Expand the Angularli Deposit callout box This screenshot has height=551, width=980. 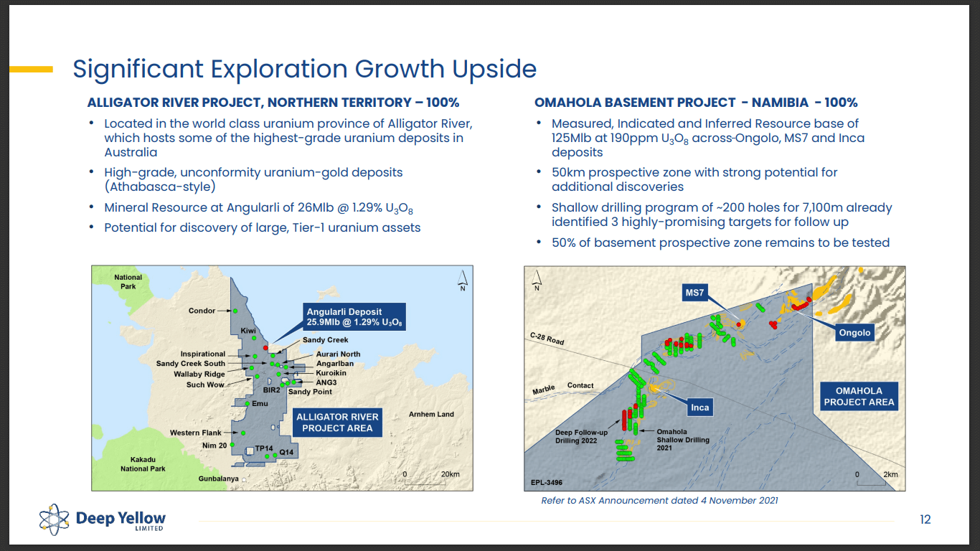click(353, 316)
